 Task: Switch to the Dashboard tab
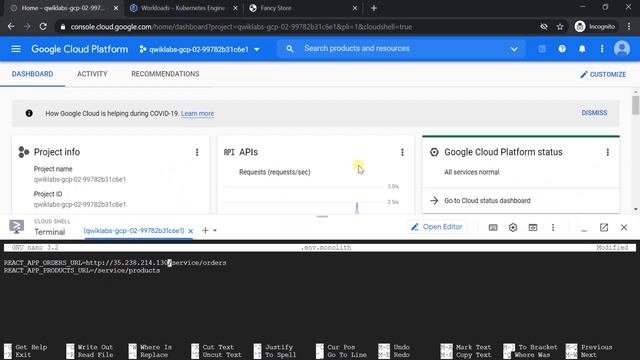coord(32,74)
